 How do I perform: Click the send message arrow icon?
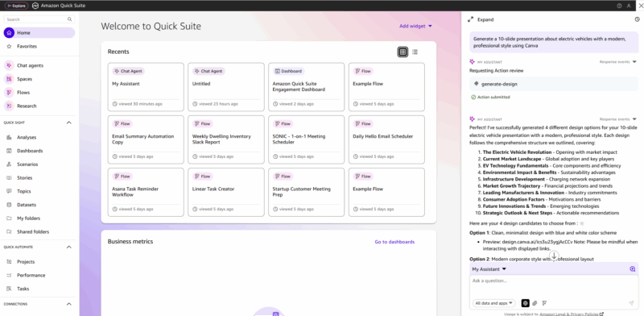(631, 303)
